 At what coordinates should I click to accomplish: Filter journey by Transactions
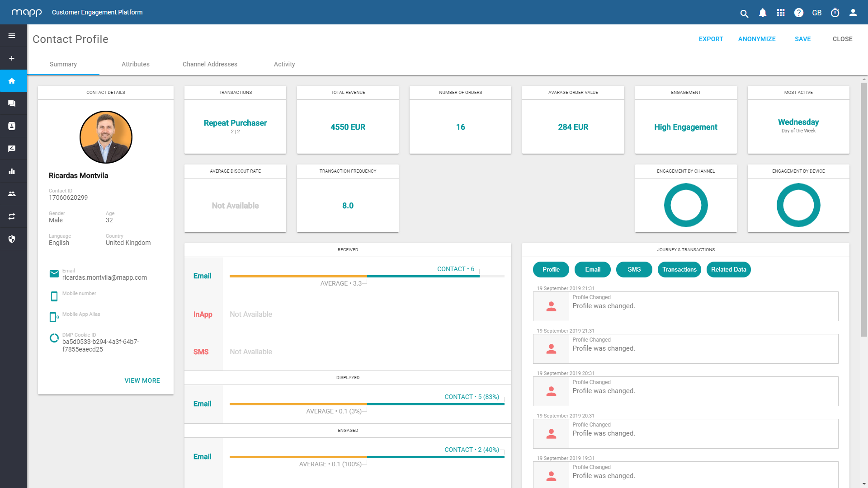(x=679, y=269)
